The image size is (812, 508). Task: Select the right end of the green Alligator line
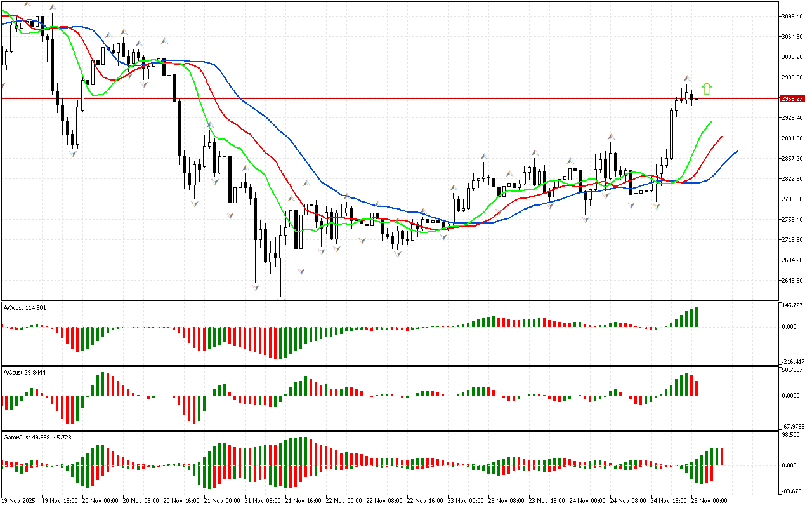(x=711, y=121)
